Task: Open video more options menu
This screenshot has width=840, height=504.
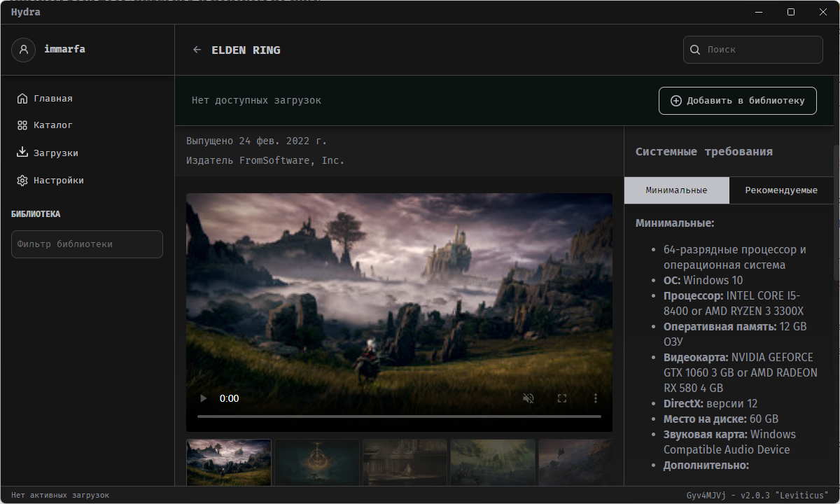Action: 596,398
